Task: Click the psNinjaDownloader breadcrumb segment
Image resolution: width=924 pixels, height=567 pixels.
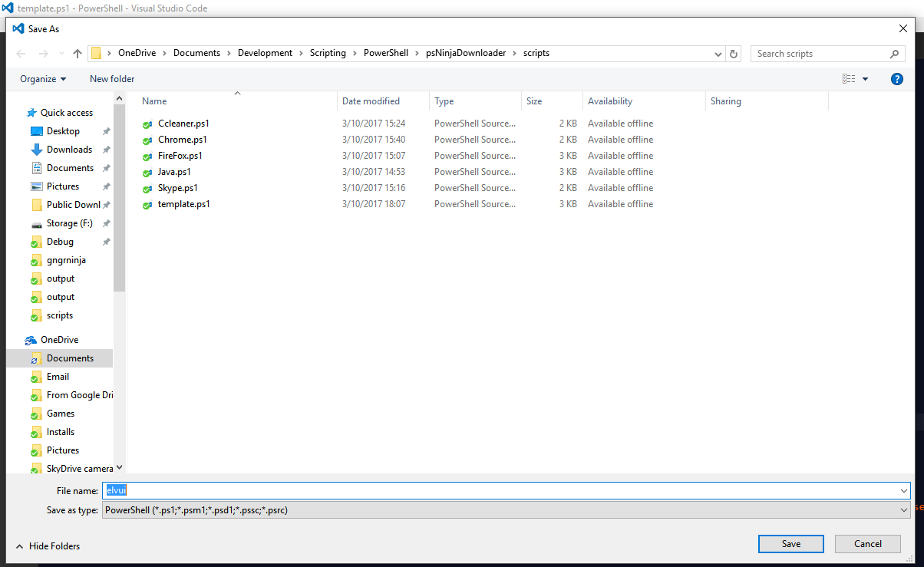Action: [460, 54]
